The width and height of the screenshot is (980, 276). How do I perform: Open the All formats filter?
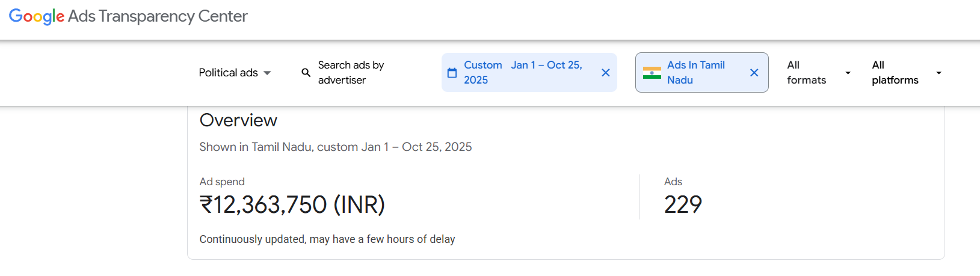tap(806, 73)
